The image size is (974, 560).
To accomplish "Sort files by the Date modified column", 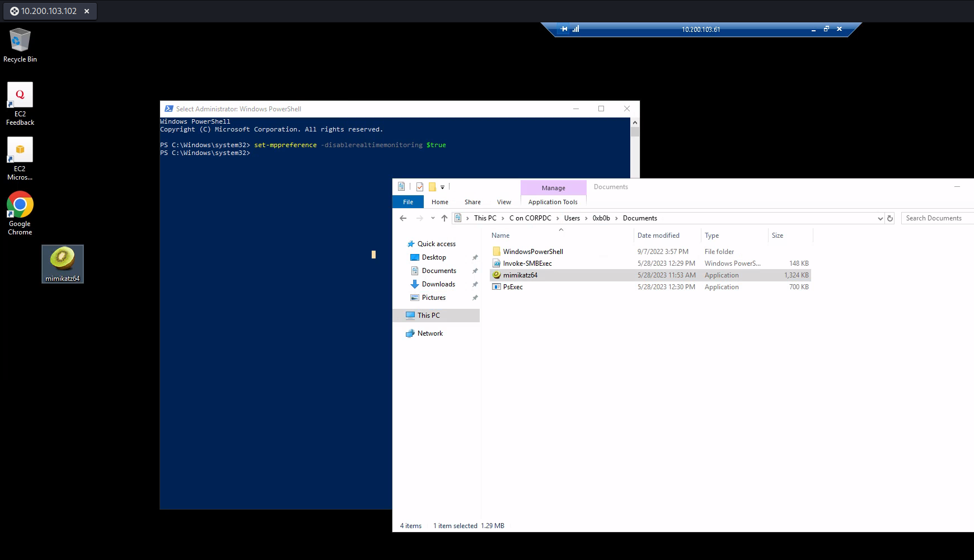I will tap(658, 236).
